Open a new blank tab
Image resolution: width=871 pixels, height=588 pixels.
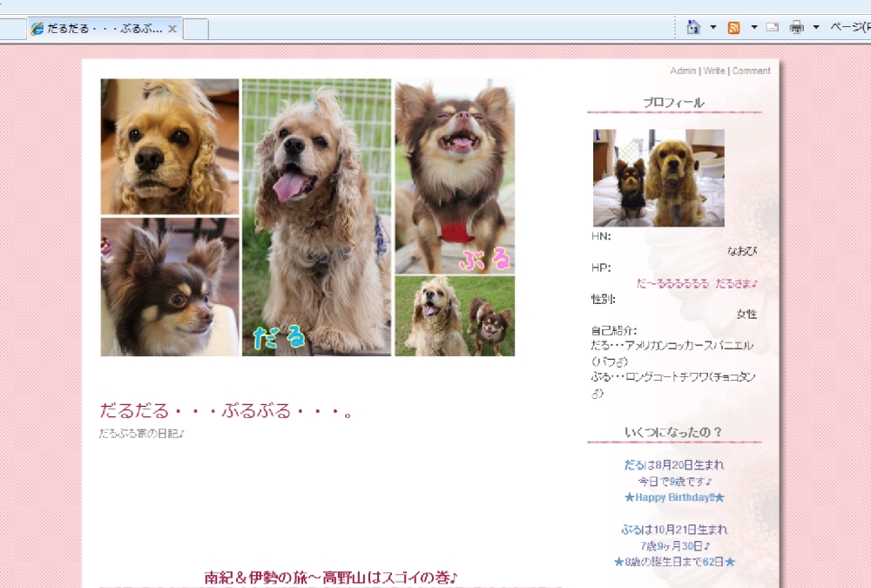pyautogui.click(x=195, y=29)
